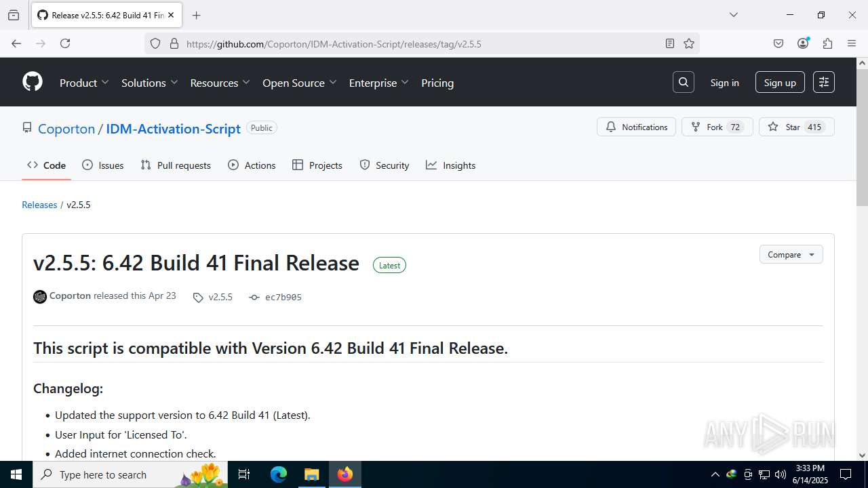
Task: Open the appearance settings icon button
Action: (824, 82)
